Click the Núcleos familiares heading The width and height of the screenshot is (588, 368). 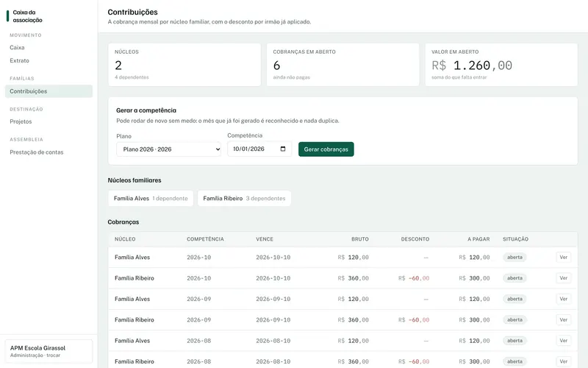coord(135,180)
